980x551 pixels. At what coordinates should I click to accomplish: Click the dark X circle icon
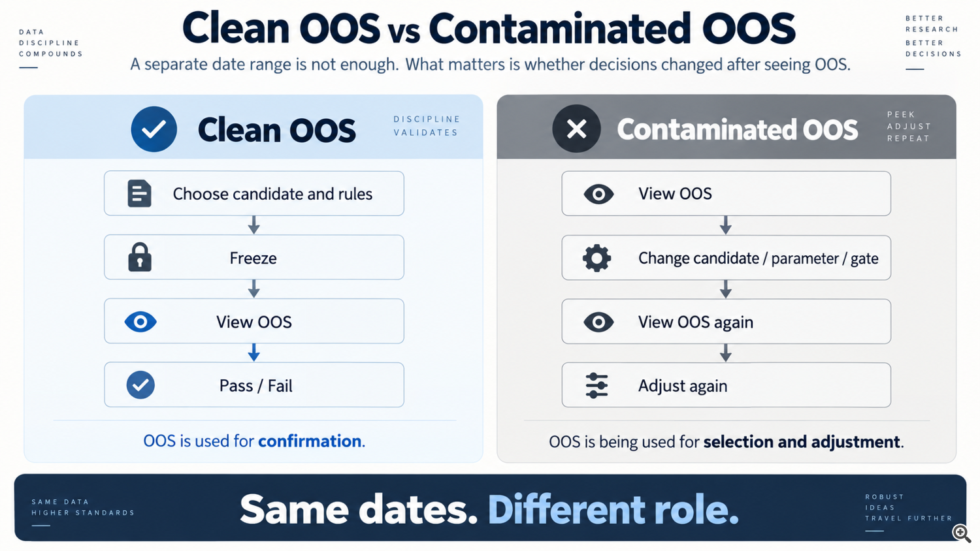click(x=576, y=129)
